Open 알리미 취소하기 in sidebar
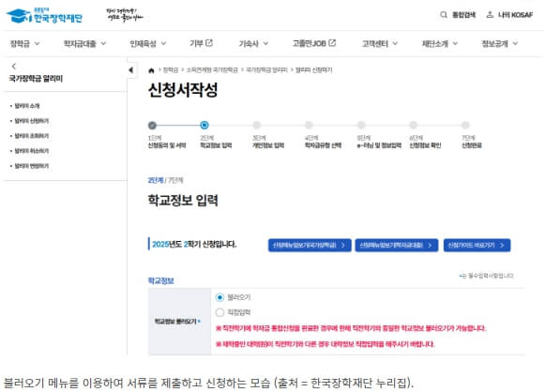 (32, 151)
